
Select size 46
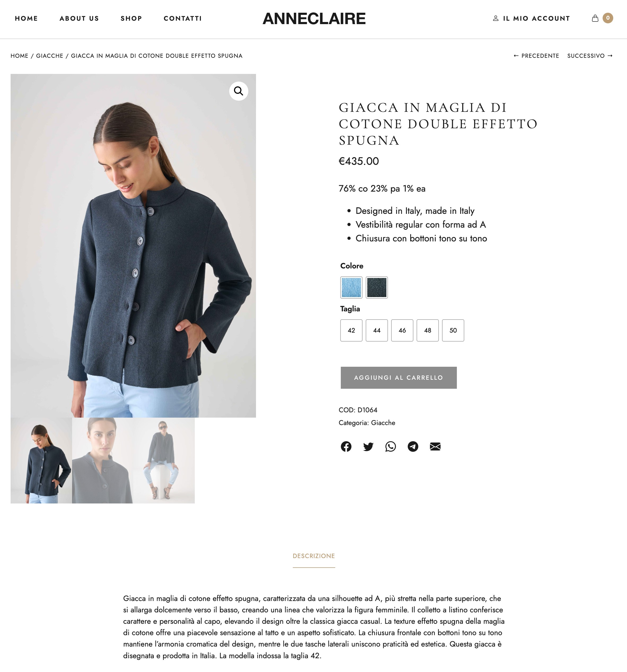tap(402, 330)
